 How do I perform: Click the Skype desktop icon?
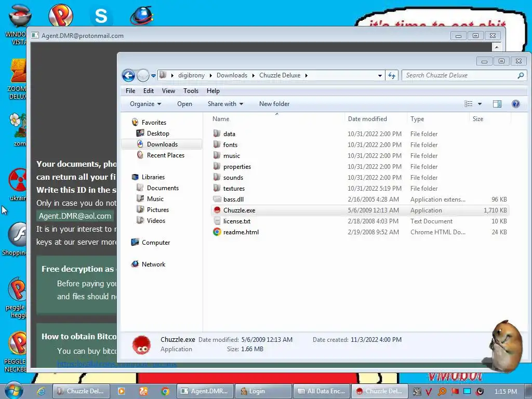point(101,16)
